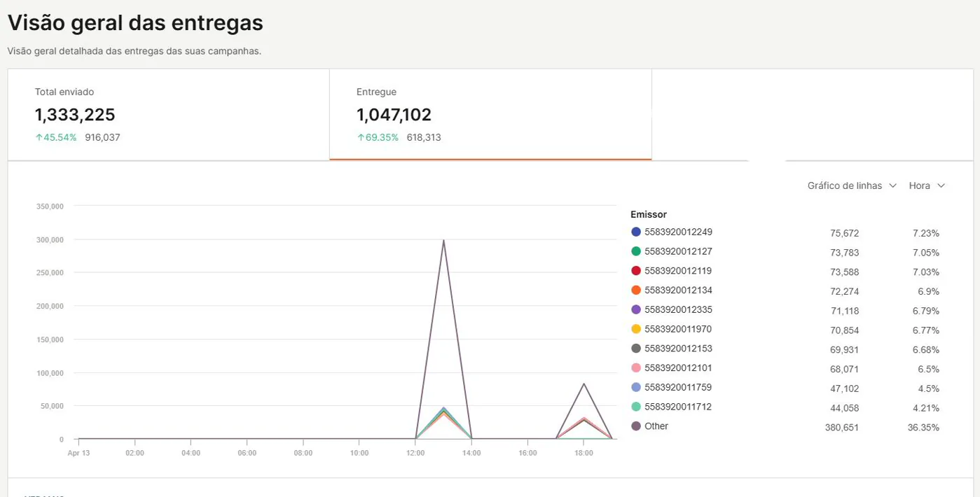Select the Total enviado metric tab

[x=169, y=115]
